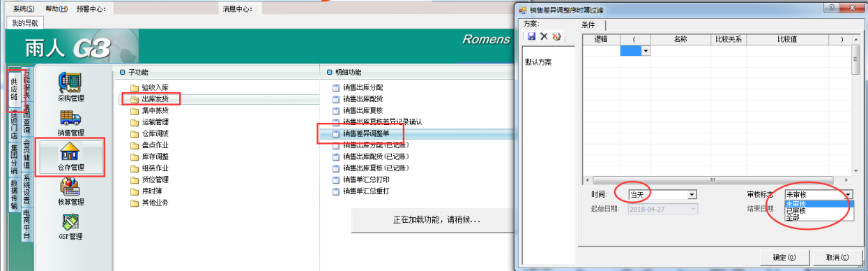This screenshot has width=868, height=271.
Task: Click the 确定(O) button
Action: tap(784, 258)
